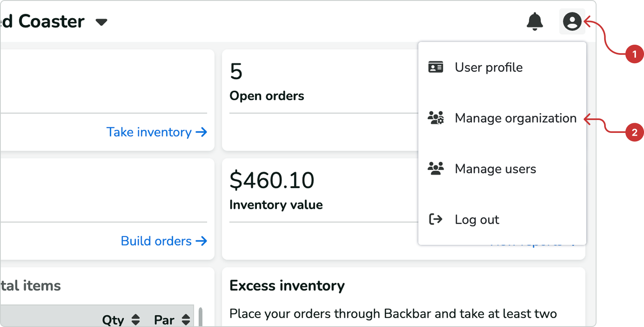This screenshot has height=327, width=644.
Task: Click the Open orders label
Action: pos(267,96)
